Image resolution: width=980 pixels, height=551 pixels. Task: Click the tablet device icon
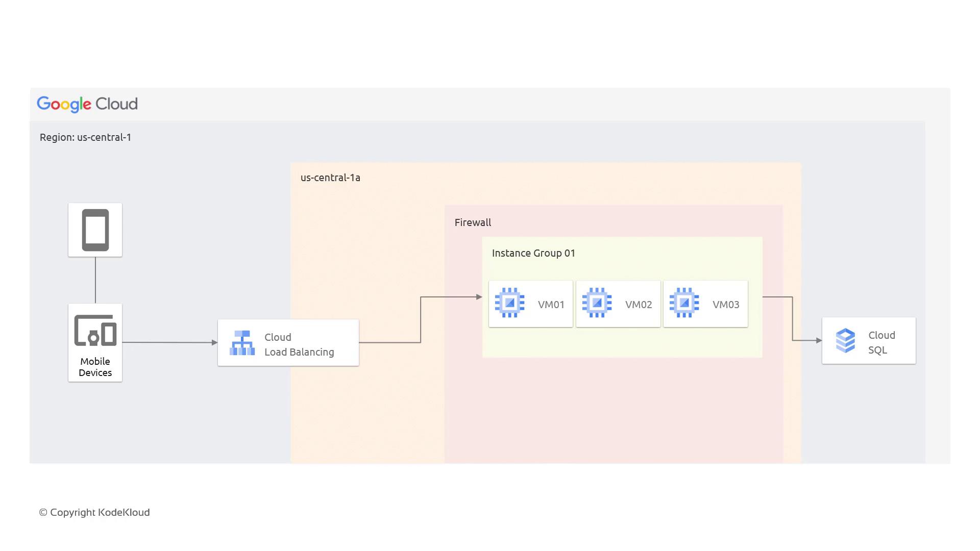click(95, 230)
